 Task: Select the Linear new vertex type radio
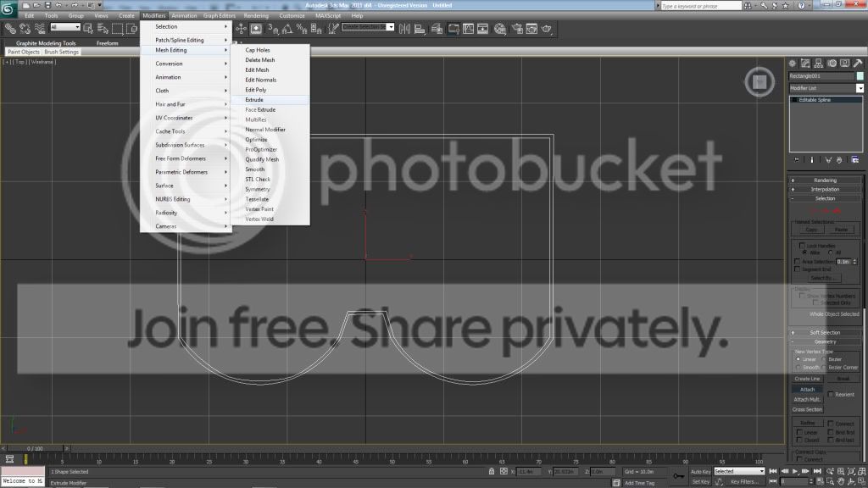[798, 359]
